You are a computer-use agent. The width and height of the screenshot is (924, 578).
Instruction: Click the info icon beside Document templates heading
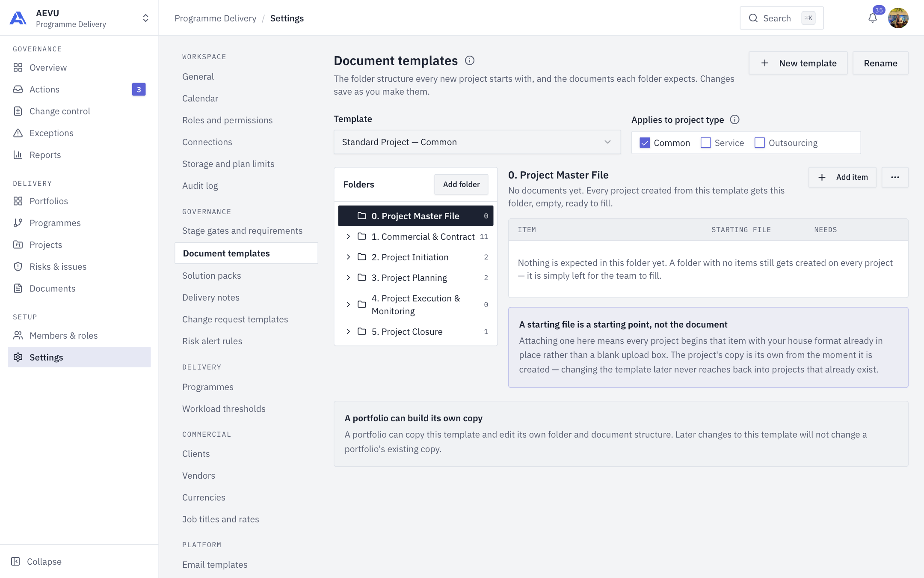pyautogui.click(x=470, y=61)
